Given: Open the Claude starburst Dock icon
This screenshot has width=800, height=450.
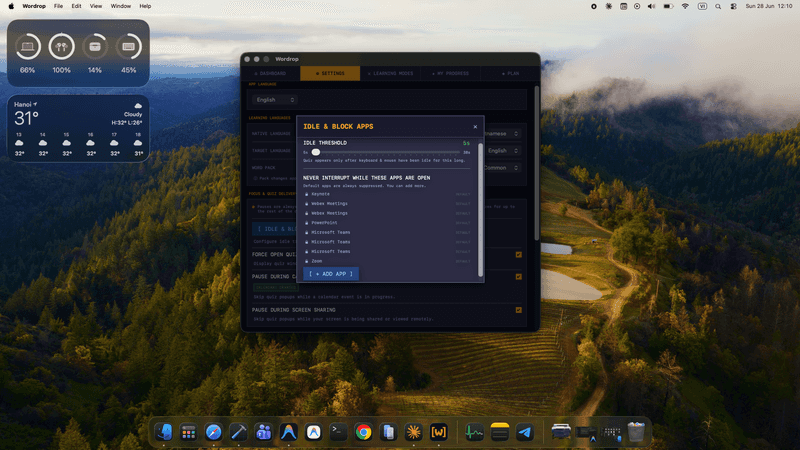Looking at the screenshot, I should 413,432.
